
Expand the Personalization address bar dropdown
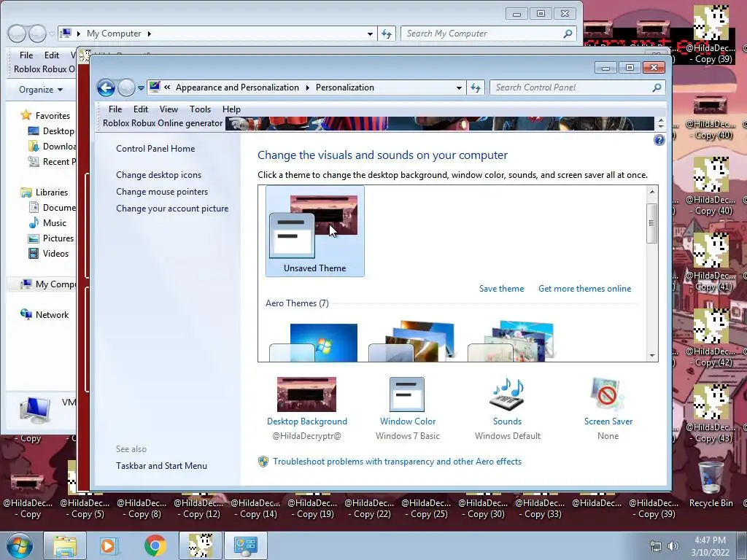[459, 87]
